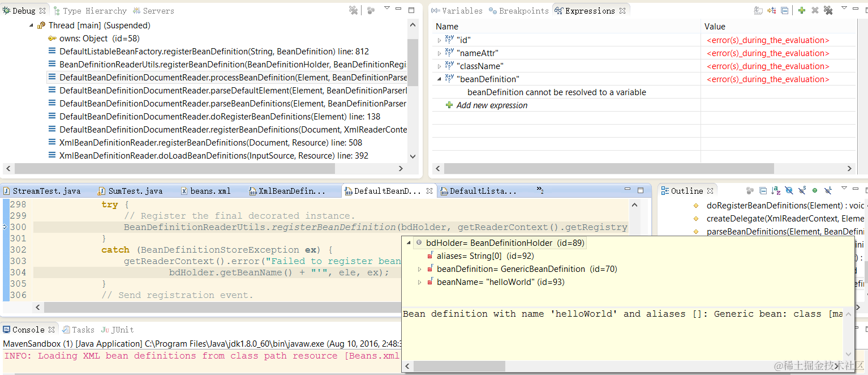The width and height of the screenshot is (868, 375).
Task: Click green plus Create New Expression icon
Action: (x=802, y=10)
